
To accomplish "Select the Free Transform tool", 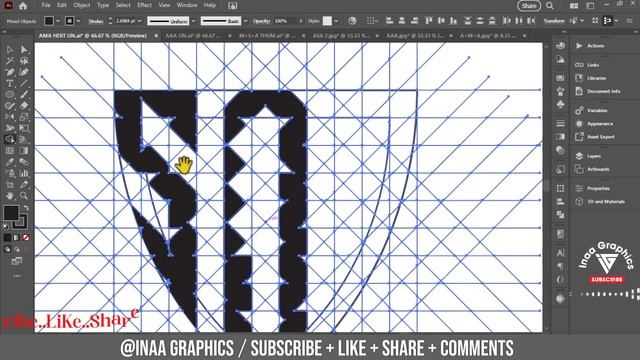I will click(x=24, y=128).
